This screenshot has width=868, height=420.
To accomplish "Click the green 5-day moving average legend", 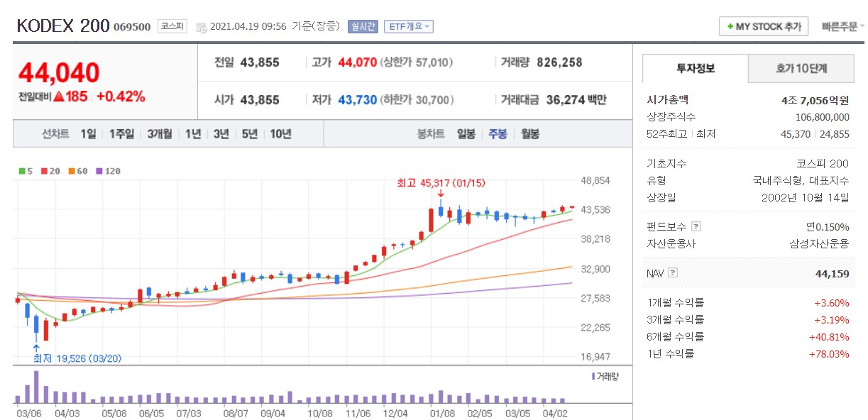I will (x=26, y=171).
